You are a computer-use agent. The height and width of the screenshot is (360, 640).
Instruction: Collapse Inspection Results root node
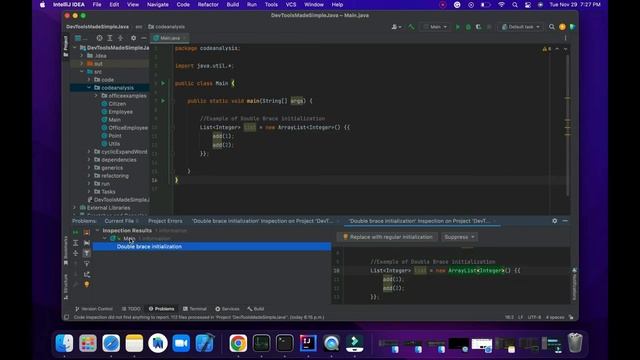pos(97,231)
